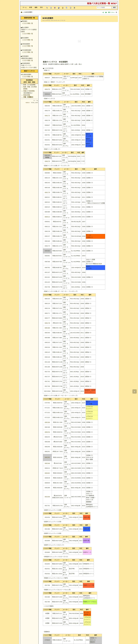Click the 検索 search button
This screenshot has height=644, width=138.
coord(114,8)
